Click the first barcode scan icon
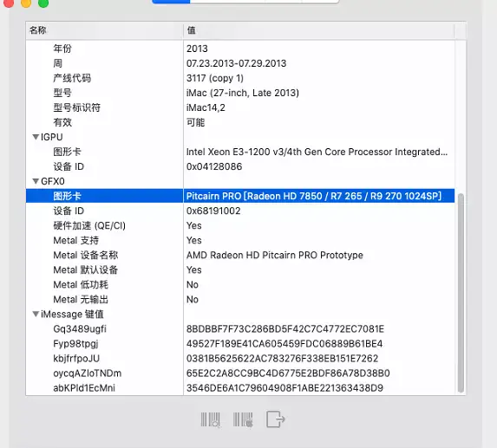The width and height of the screenshot is (497, 448). [211, 419]
